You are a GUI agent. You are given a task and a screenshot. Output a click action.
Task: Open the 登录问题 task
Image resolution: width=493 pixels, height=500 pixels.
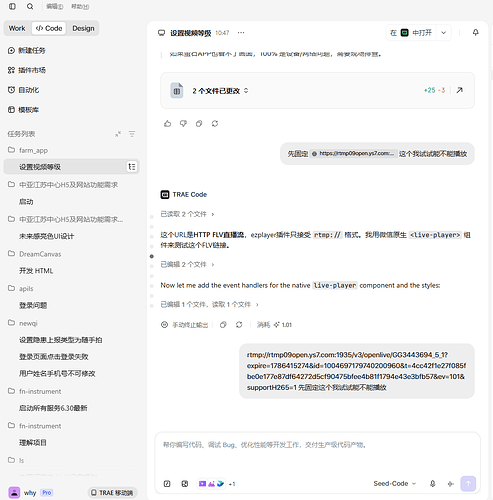[33, 305]
